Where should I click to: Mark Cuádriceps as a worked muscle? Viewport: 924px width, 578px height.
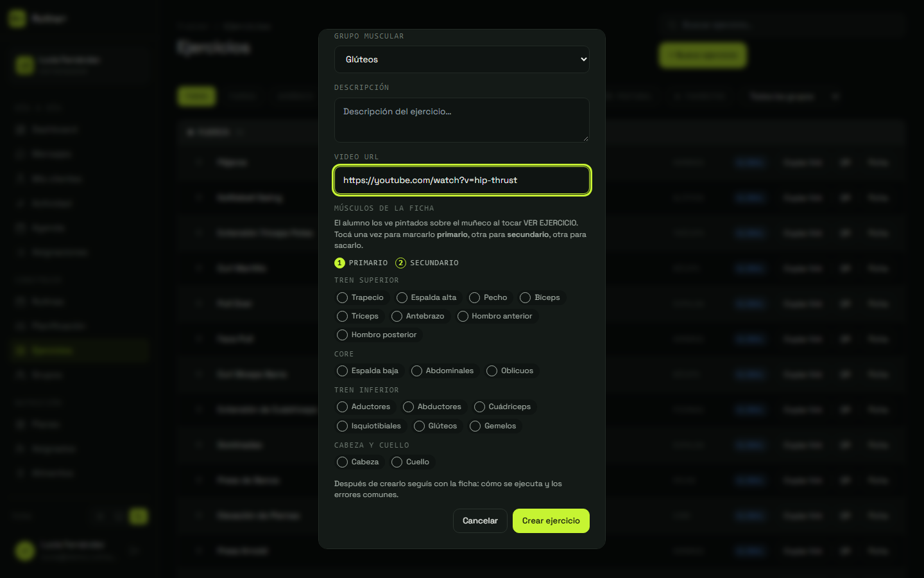(x=503, y=407)
